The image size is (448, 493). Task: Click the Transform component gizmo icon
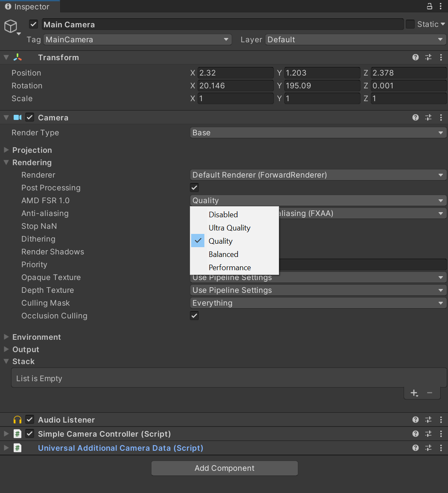click(18, 57)
